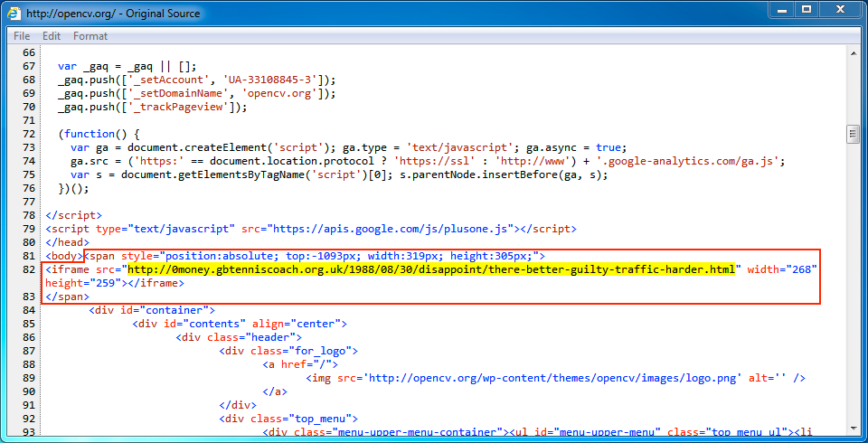Maximize the Original Source window

tap(806, 10)
